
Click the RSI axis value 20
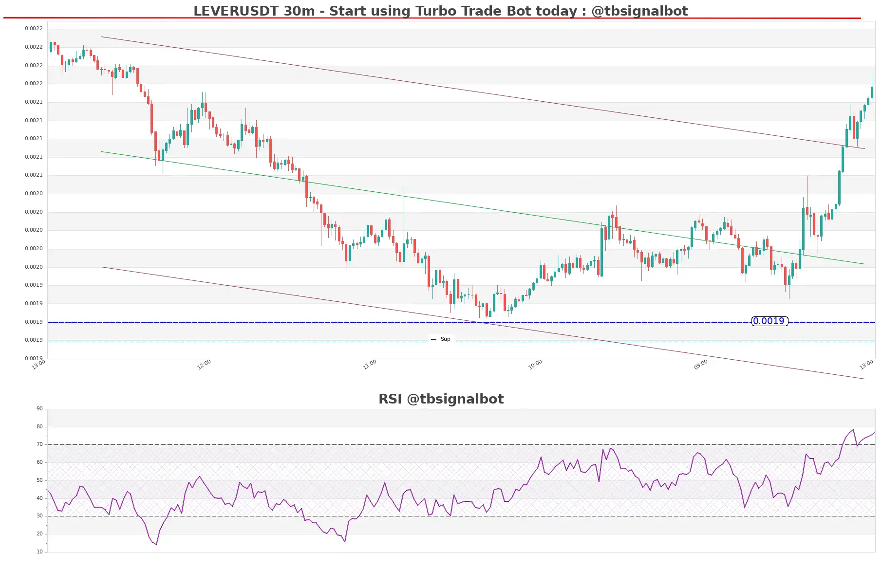point(39,534)
